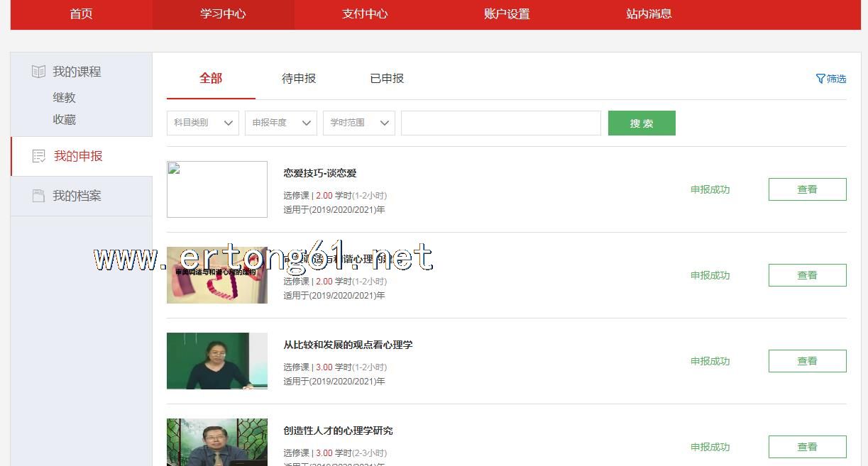Open the 创造性人才的心理学研究 course title

pyautogui.click(x=338, y=431)
